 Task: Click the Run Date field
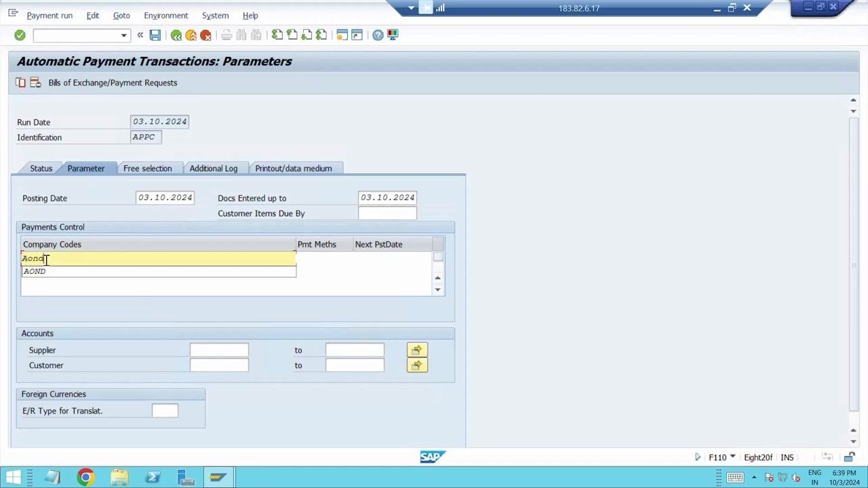point(159,122)
